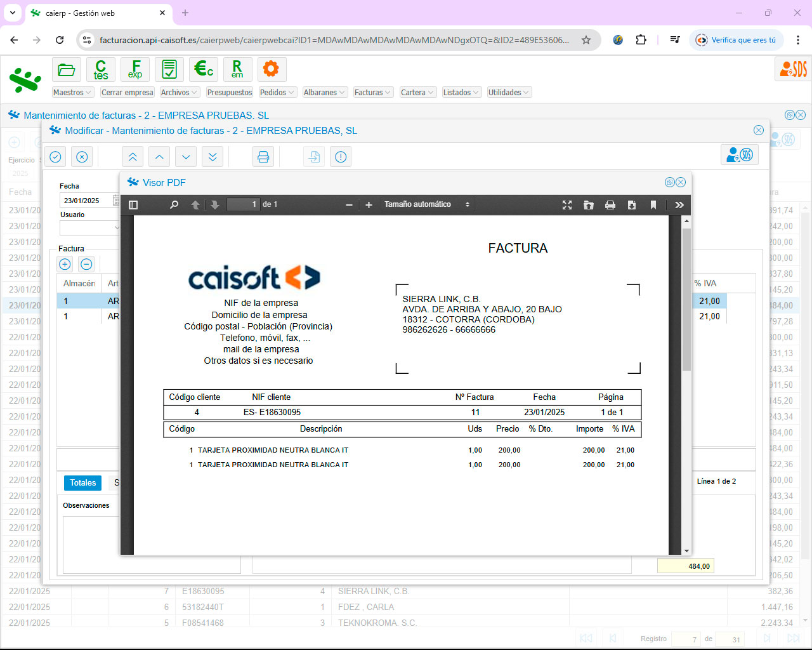Image resolution: width=812 pixels, height=650 pixels.
Task: Click the SDS support icon at top right
Action: (793, 69)
